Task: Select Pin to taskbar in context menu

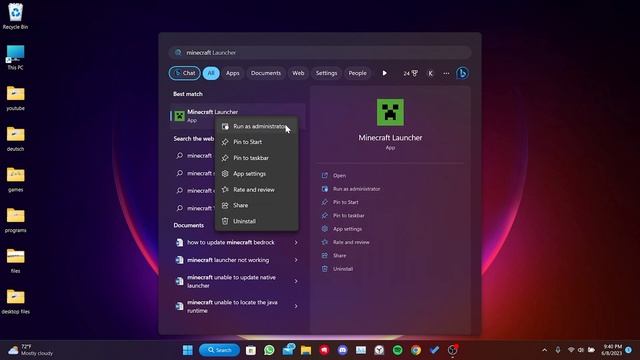Action: (x=256, y=158)
